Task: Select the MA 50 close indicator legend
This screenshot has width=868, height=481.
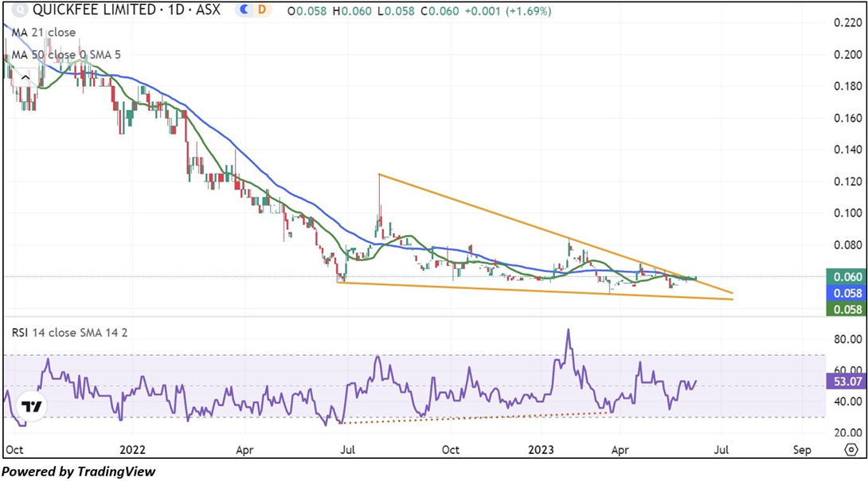Action: point(66,55)
